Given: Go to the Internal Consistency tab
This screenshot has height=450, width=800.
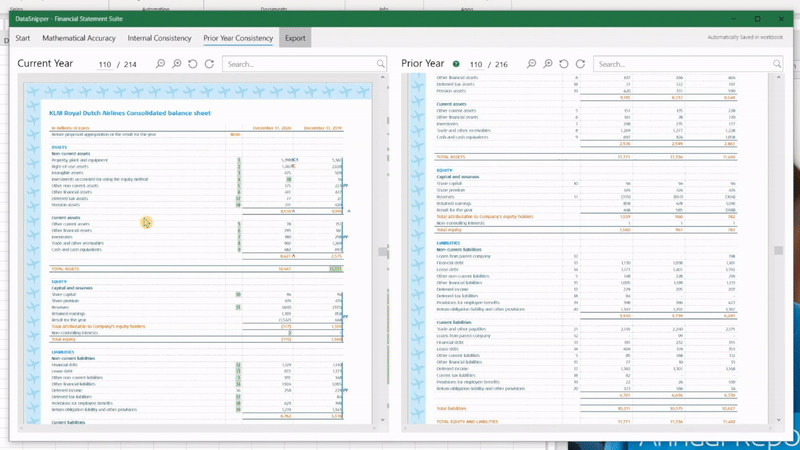Looking at the screenshot, I should pos(159,38).
